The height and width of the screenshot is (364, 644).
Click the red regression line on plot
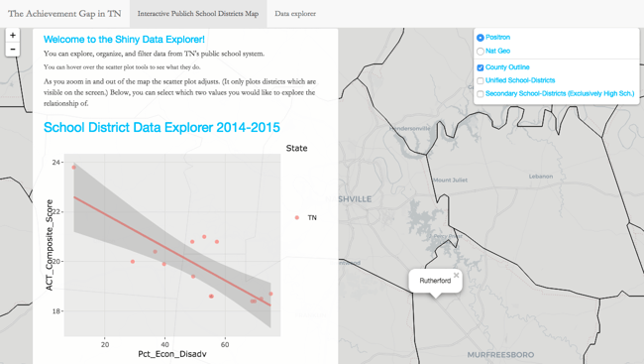(x=172, y=252)
